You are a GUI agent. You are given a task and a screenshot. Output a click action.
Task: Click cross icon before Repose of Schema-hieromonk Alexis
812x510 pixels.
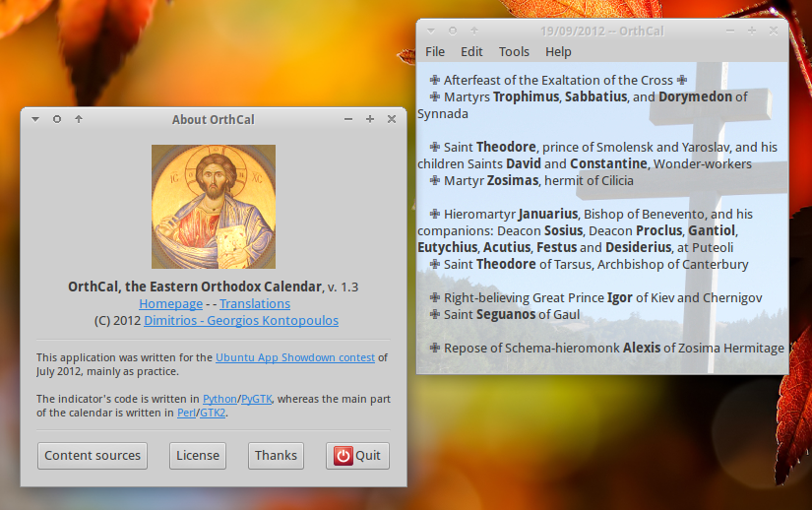pyautogui.click(x=434, y=348)
